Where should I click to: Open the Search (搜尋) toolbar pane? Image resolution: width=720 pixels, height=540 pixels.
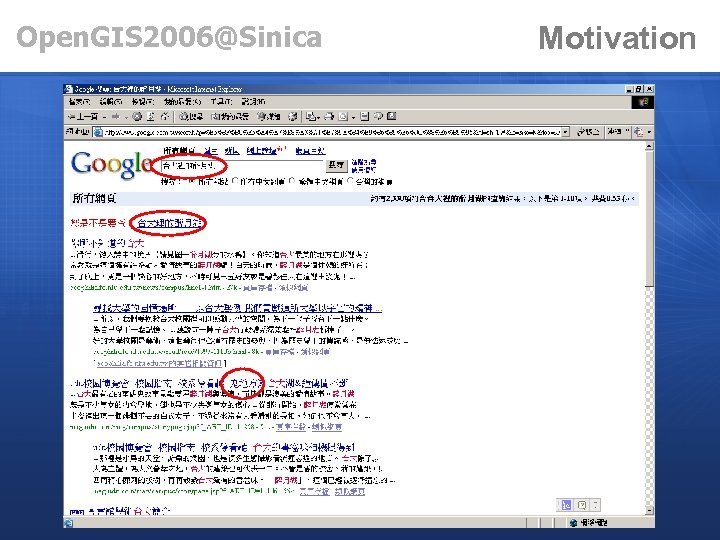coord(191,117)
